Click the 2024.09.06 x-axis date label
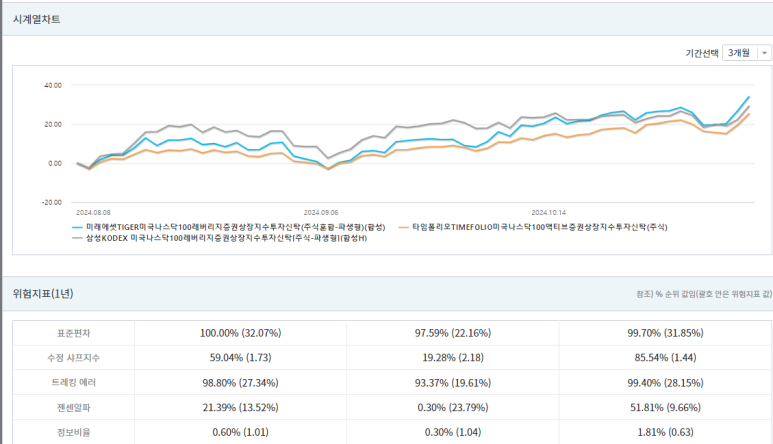 tap(321, 213)
